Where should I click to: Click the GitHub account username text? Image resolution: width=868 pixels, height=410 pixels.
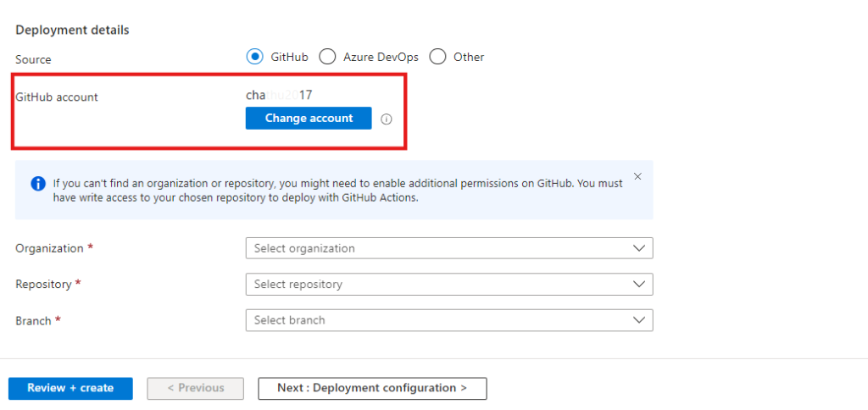[279, 95]
